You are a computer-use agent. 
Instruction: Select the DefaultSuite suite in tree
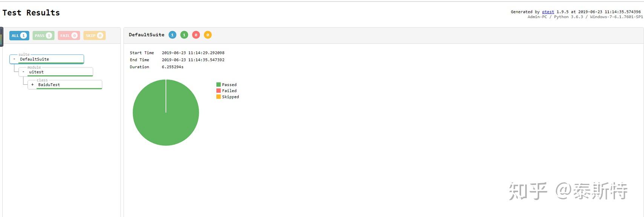(x=34, y=59)
